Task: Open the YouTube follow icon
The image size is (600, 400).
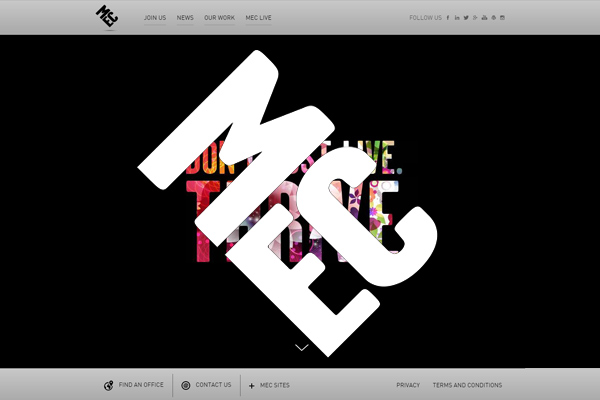Action: [484, 18]
